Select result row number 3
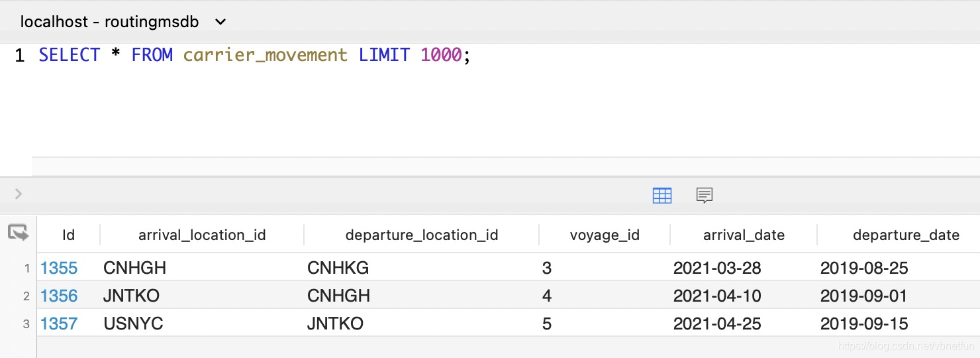This screenshot has height=358, width=980. point(26,324)
